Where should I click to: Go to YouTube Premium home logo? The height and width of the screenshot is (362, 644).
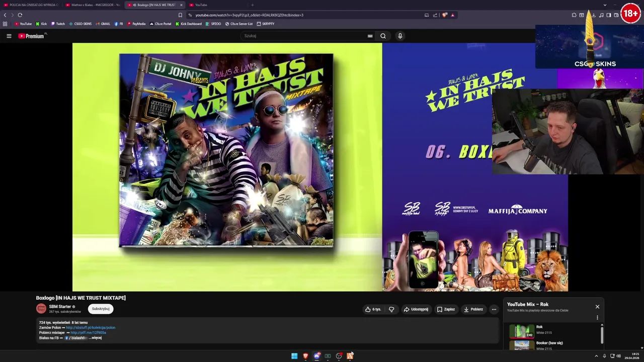(x=31, y=36)
